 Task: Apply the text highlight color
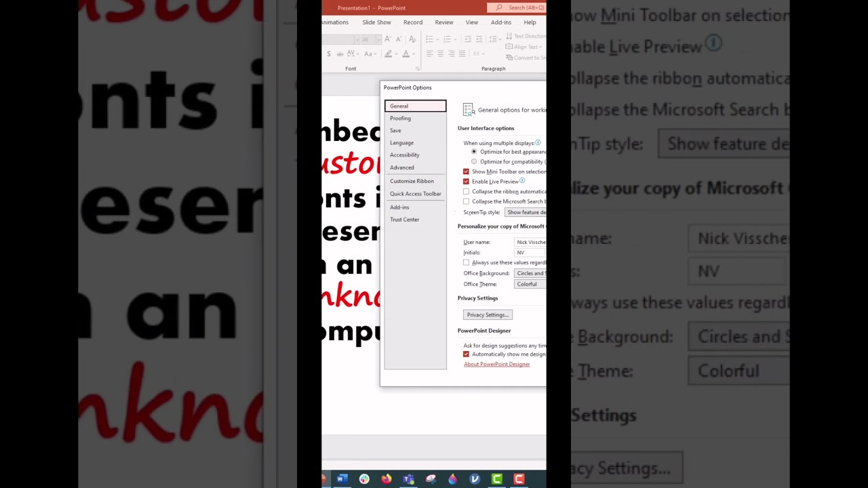(x=388, y=54)
